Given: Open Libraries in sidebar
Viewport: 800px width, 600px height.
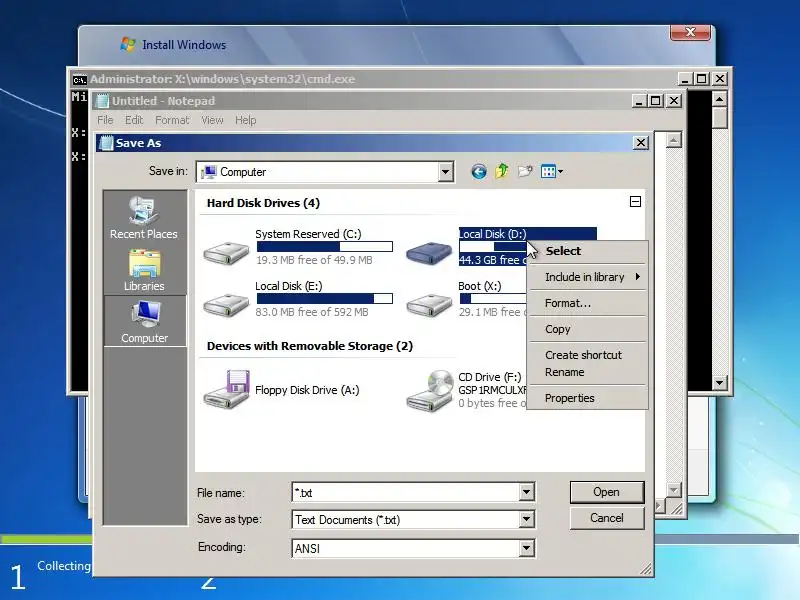Looking at the screenshot, I should pos(144,270).
